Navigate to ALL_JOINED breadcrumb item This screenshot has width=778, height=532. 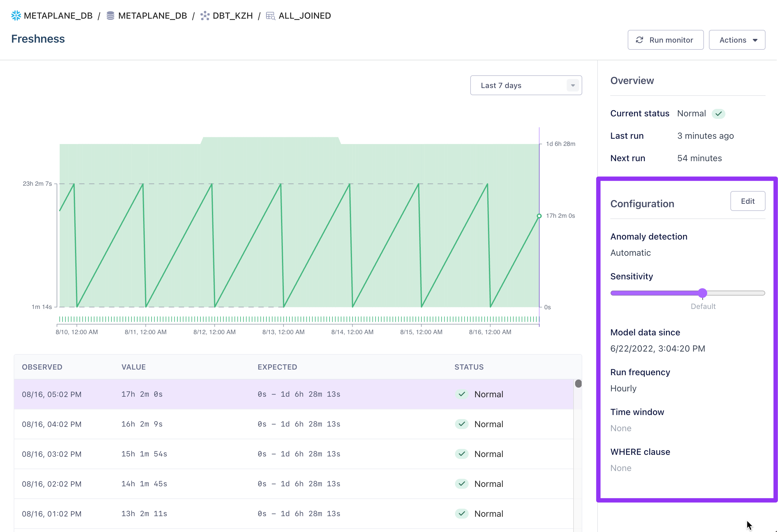(304, 16)
